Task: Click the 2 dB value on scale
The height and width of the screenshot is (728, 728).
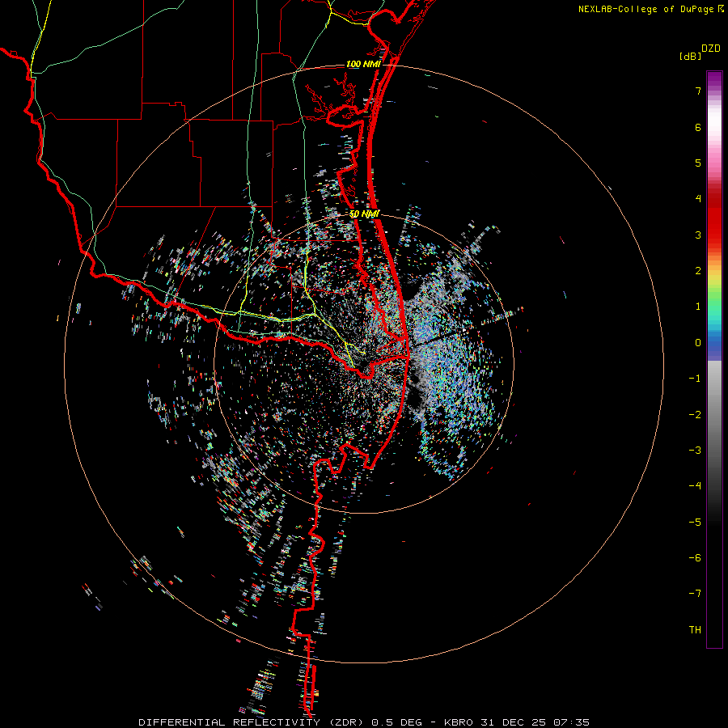Action: point(698,271)
